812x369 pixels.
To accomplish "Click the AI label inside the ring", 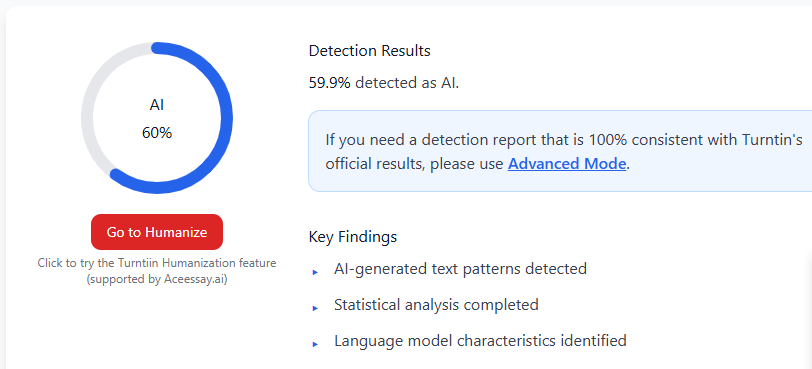I will pyautogui.click(x=157, y=105).
